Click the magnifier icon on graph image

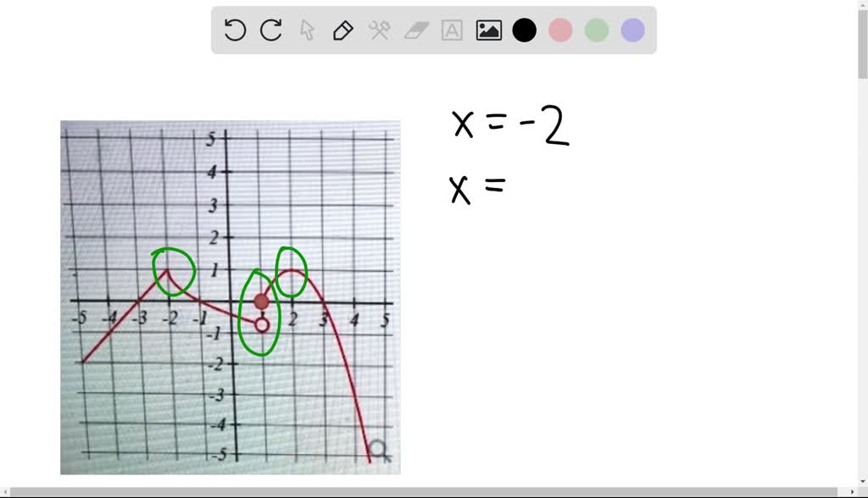(379, 450)
